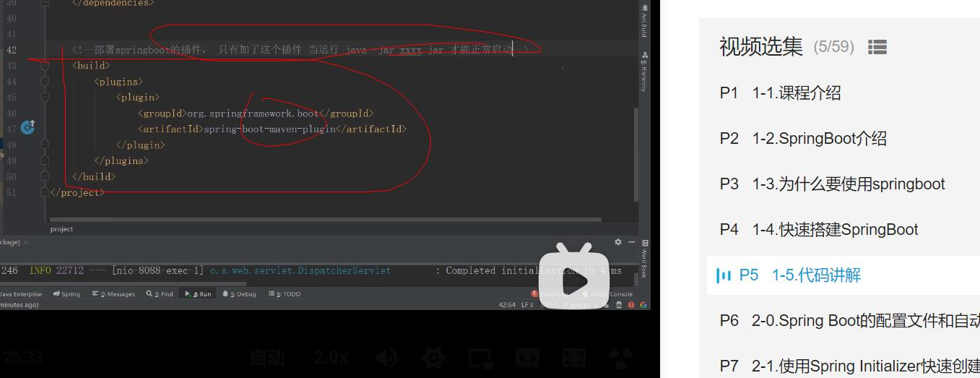980x378 pixels.
Task: Click the <build> tag text on line 43
Action: click(x=91, y=66)
